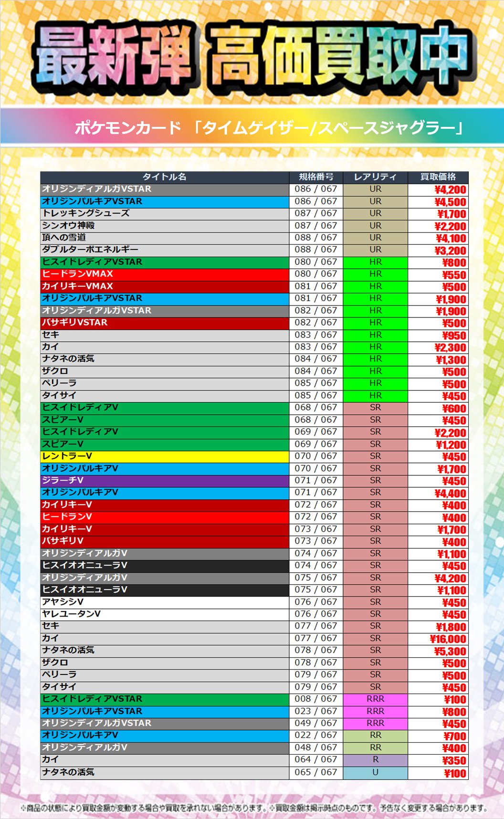This screenshot has width=504, height=819.
Task: Click the 065 / 067 number cell
Action: pyautogui.click(x=316, y=772)
